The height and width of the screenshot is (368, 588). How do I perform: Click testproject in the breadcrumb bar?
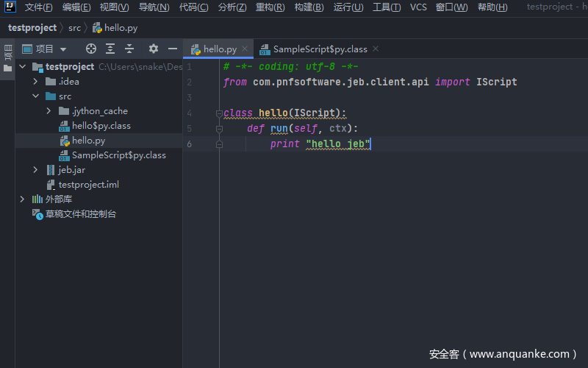pyautogui.click(x=32, y=28)
